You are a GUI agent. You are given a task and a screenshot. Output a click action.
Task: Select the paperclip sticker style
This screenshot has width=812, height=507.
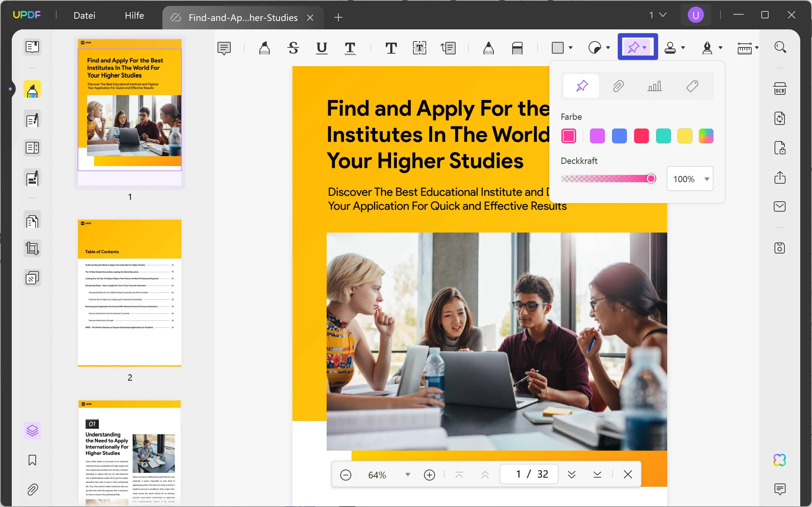click(618, 86)
